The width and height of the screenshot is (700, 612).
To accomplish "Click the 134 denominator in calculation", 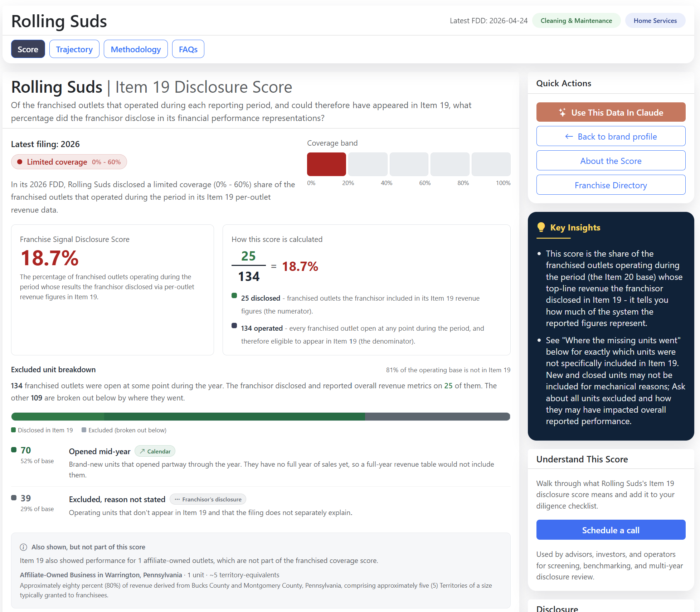I will click(x=249, y=276).
